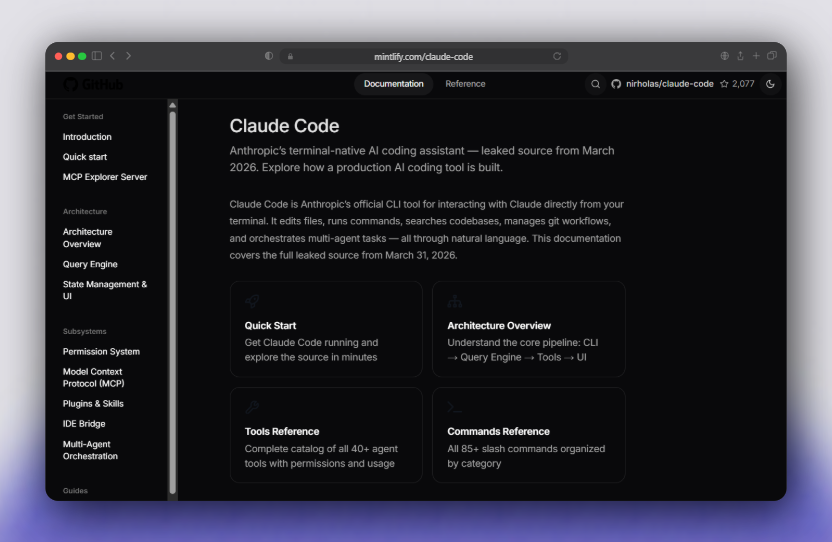
Task: Toggle the browser sidebar icon
Action: pyautogui.click(x=97, y=56)
